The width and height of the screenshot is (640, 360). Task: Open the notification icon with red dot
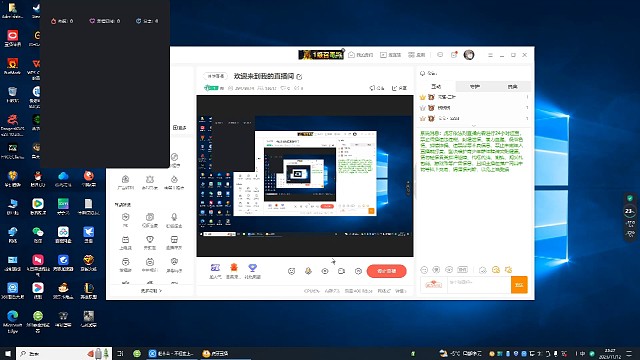click(454, 55)
